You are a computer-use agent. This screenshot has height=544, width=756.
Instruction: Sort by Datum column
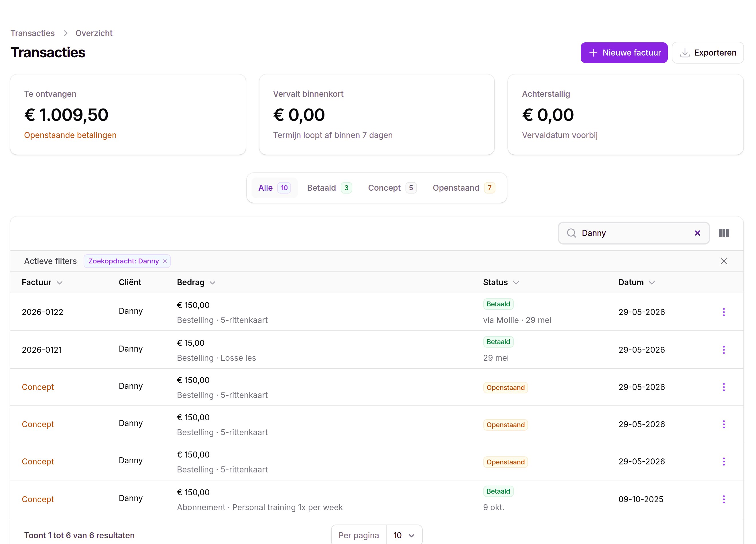click(x=636, y=282)
